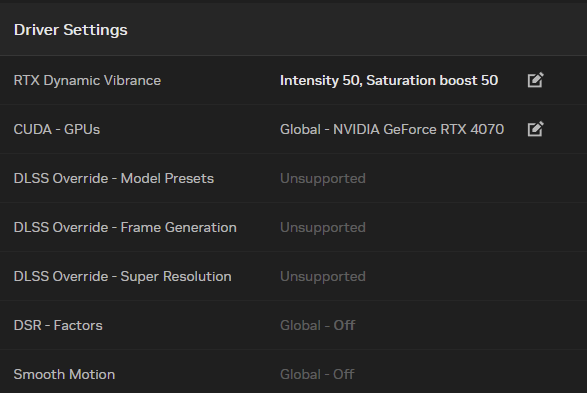Select the RTX Dynamic Vibrance label
The width and height of the screenshot is (587, 393).
[87, 80]
